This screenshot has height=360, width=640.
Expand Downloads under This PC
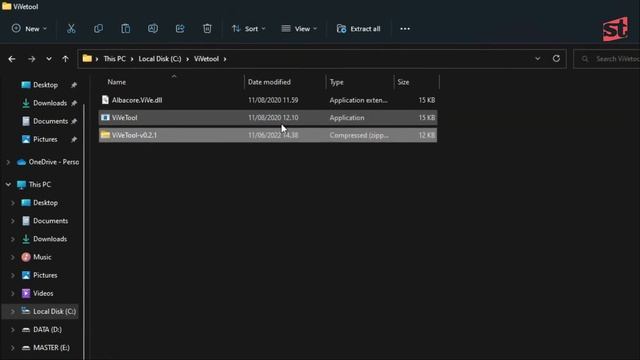click(13, 239)
